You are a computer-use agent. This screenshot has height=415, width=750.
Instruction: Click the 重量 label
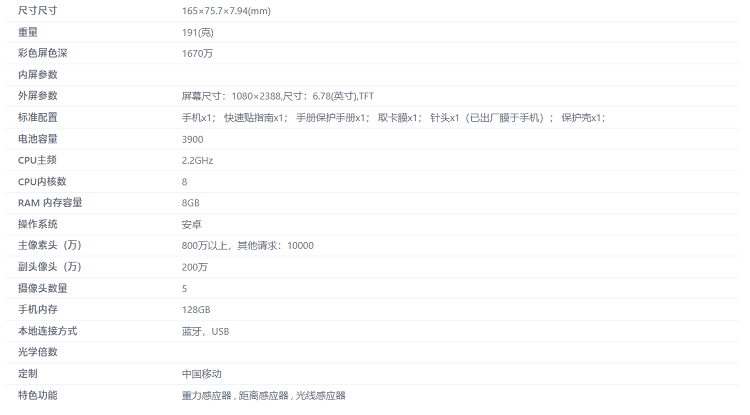pyautogui.click(x=28, y=32)
